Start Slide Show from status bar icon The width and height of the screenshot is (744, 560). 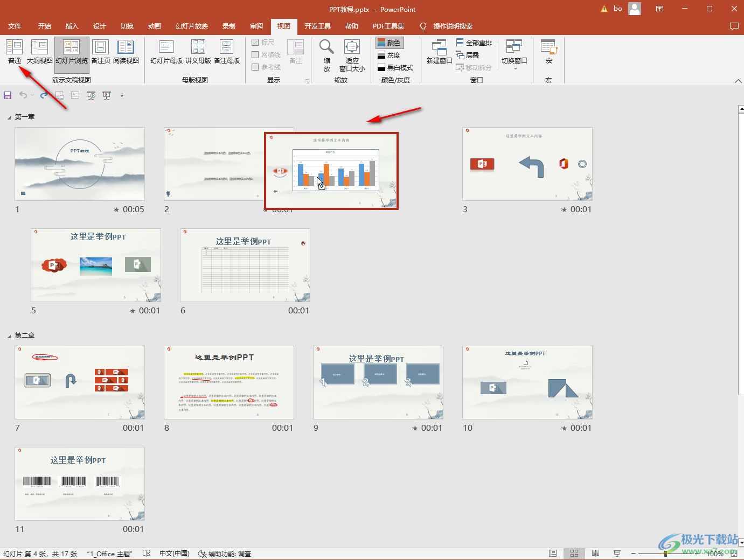coord(617,554)
